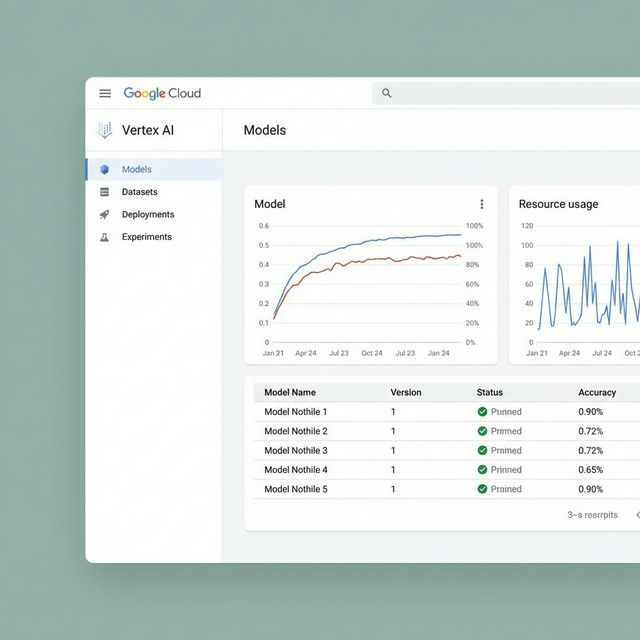Click the Google Cloud logo

(x=162, y=93)
